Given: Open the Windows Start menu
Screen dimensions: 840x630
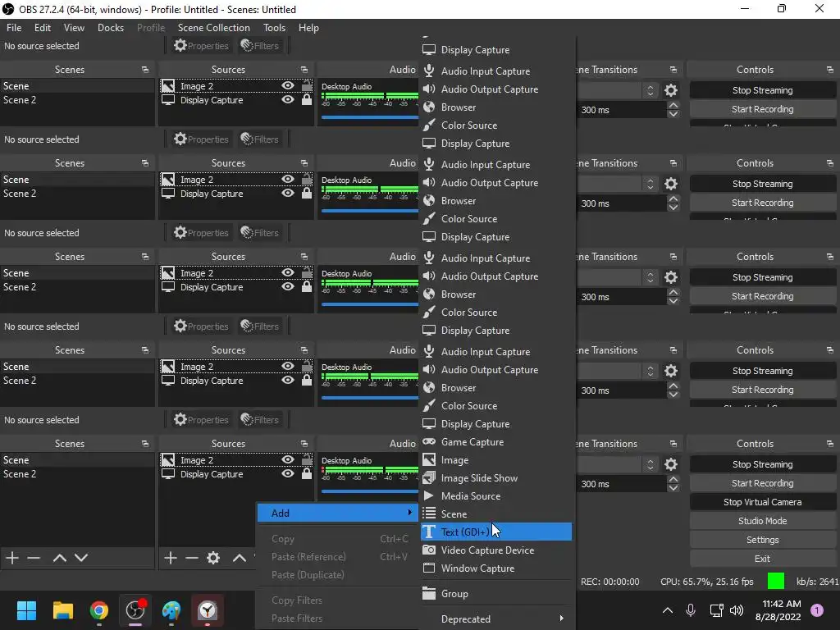Looking at the screenshot, I should pos(26,610).
